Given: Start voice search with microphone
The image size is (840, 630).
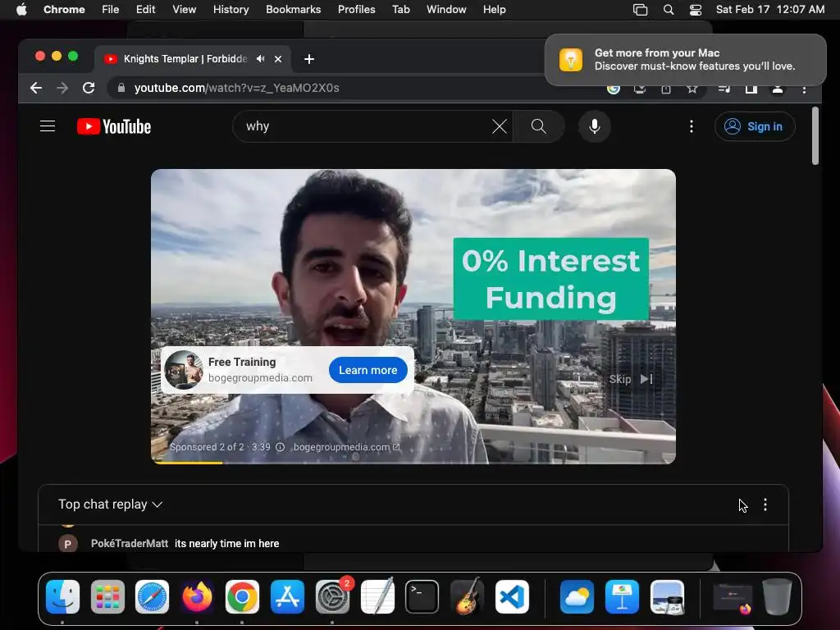Looking at the screenshot, I should pyautogui.click(x=594, y=126).
